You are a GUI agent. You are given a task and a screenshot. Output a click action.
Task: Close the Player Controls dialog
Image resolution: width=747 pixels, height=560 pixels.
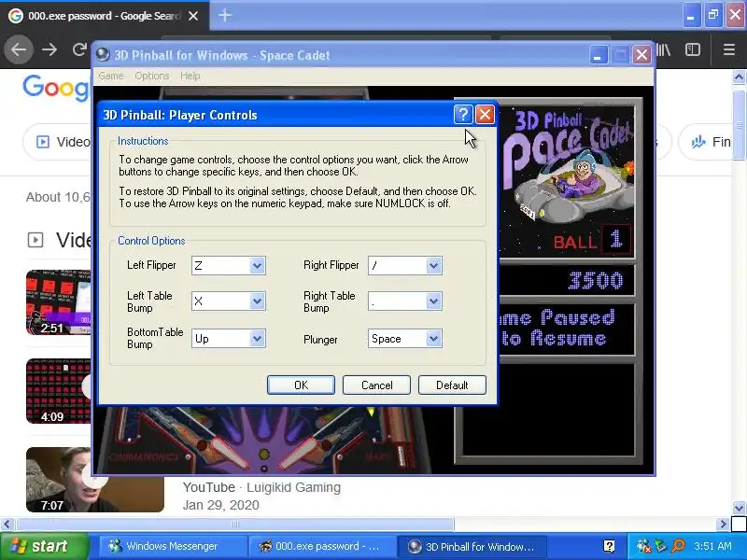485,114
